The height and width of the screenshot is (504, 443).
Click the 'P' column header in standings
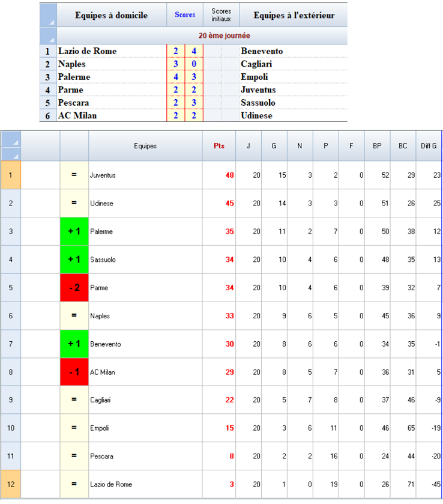326,145
